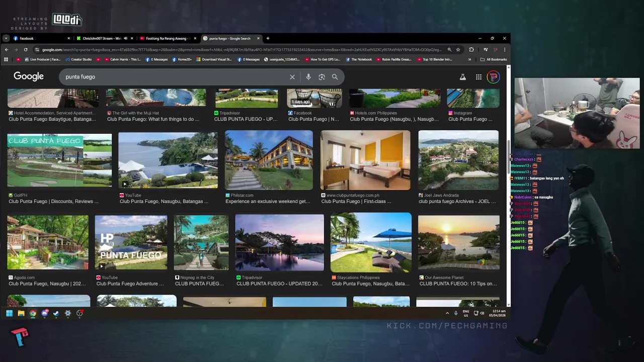Viewport: 644px width, 362px height.
Task: Open Top 10 Blender Intro bookmark
Action: click(x=434, y=59)
